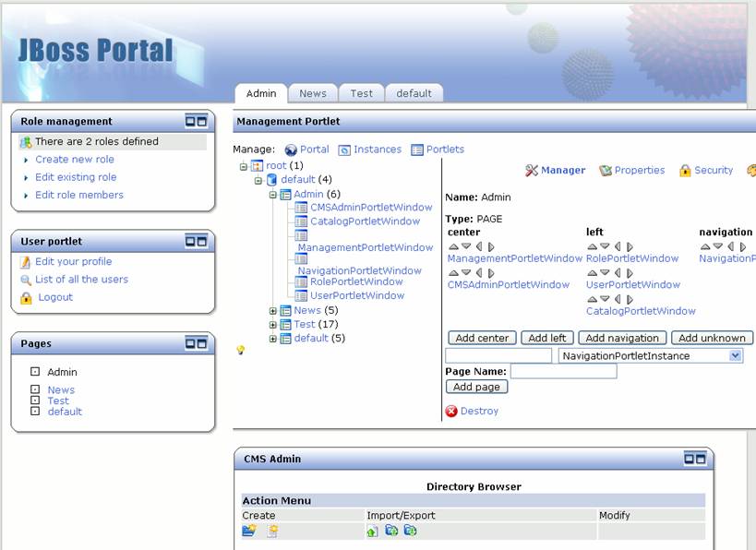Click up arrow above CatalogPortletWindow in left column
This screenshot has width=756, height=550.
point(592,299)
